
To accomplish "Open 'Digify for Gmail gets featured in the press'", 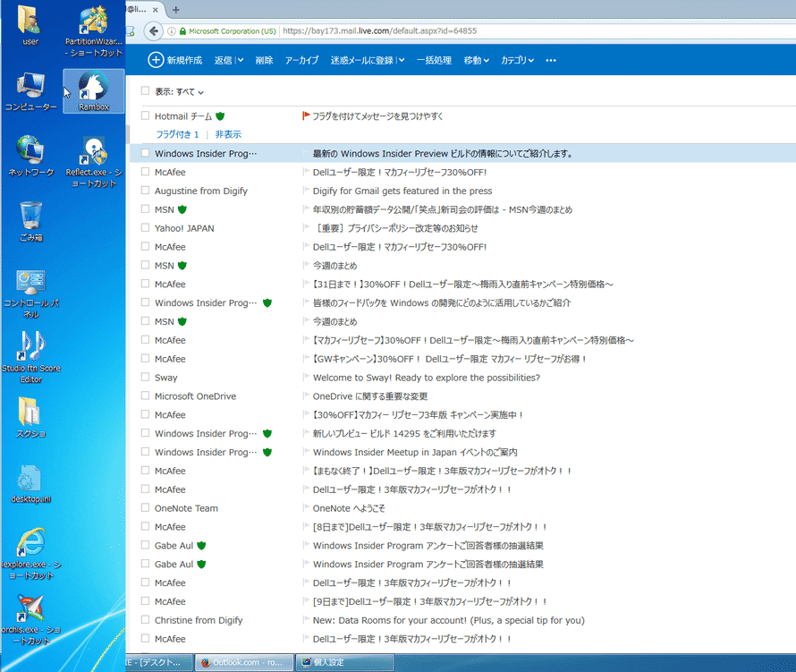I will pyautogui.click(x=402, y=191).
